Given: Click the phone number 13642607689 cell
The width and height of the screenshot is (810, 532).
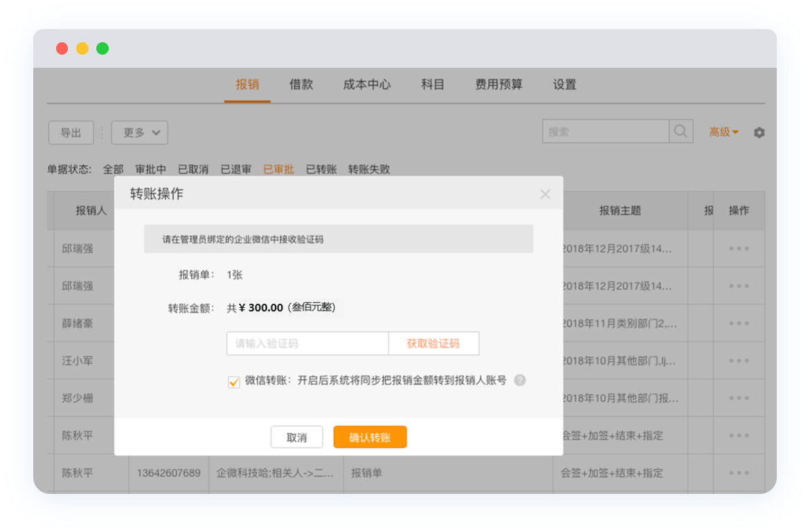Looking at the screenshot, I should (x=168, y=473).
